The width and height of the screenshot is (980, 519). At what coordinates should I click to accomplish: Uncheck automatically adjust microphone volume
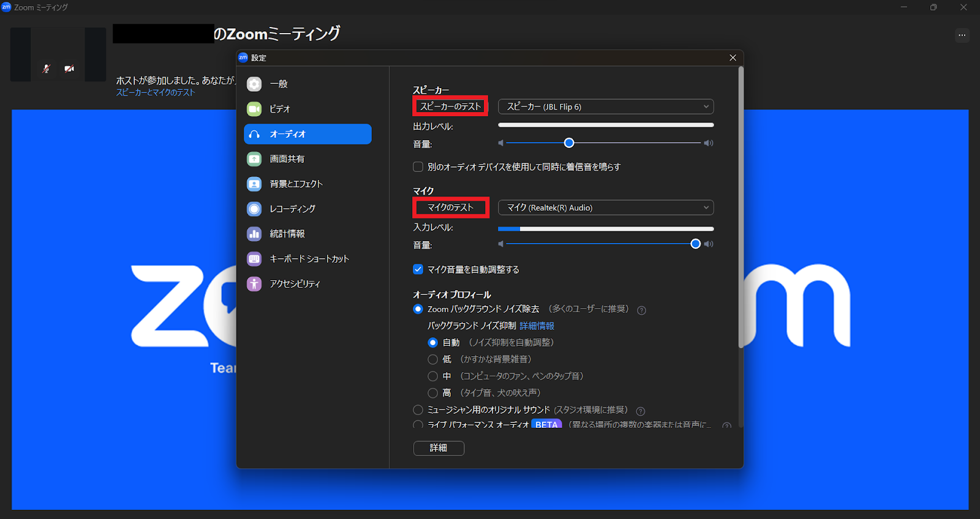pos(418,269)
